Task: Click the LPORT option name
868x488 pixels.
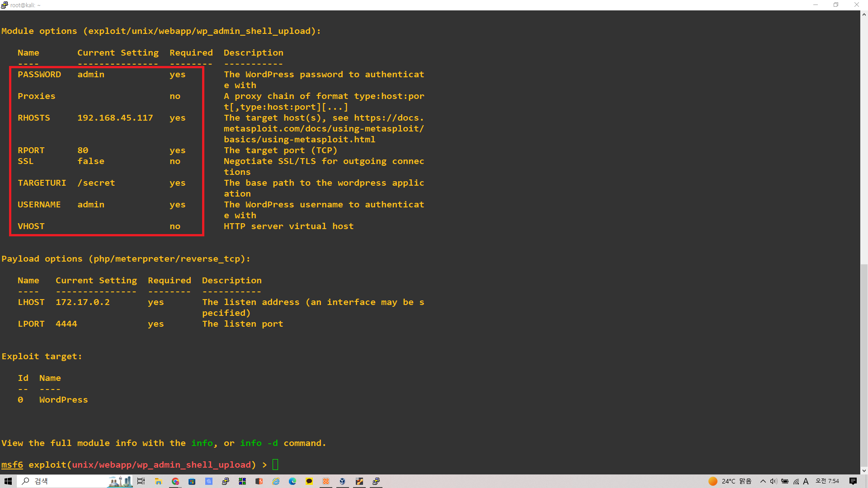Action: (x=31, y=324)
